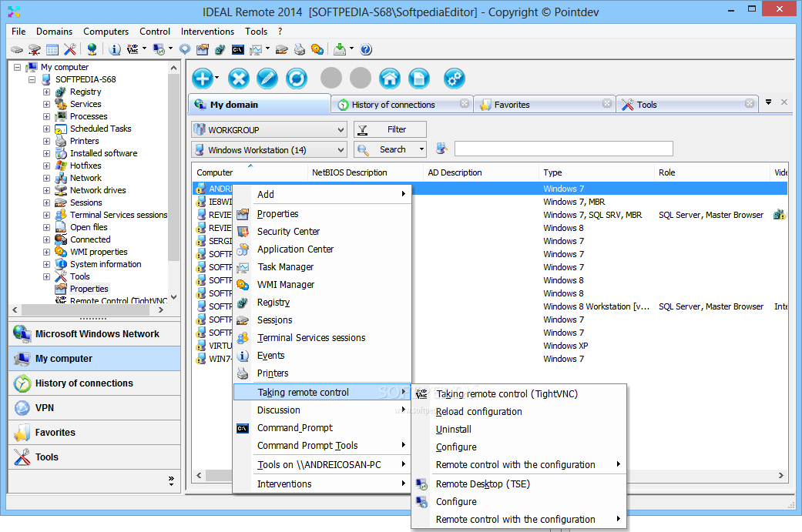
Task: Open the History of connections sidebar pane
Action: pos(95,383)
